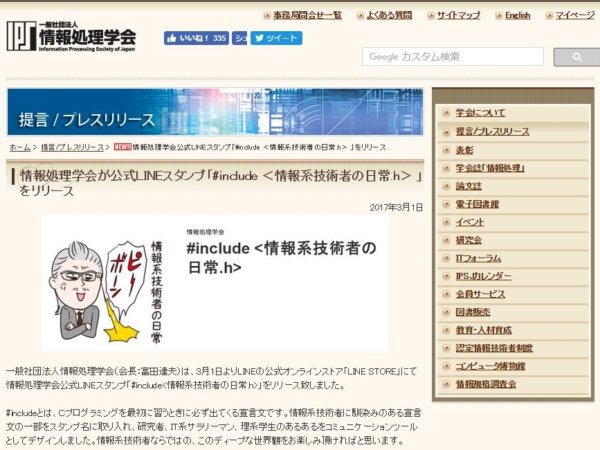
Task: Click the bullet icon beside 論文誌
Action: (446, 186)
